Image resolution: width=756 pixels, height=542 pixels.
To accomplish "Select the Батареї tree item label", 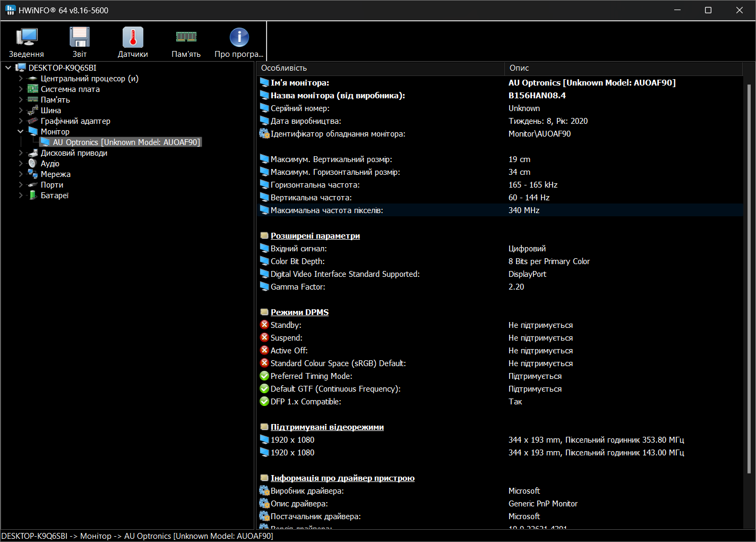I will 55,196.
